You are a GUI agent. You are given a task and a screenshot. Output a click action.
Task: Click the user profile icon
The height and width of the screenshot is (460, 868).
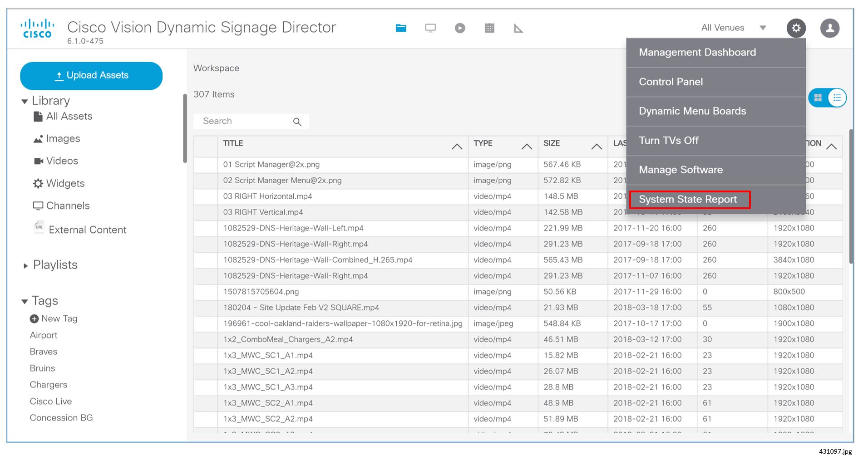(x=829, y=28)
